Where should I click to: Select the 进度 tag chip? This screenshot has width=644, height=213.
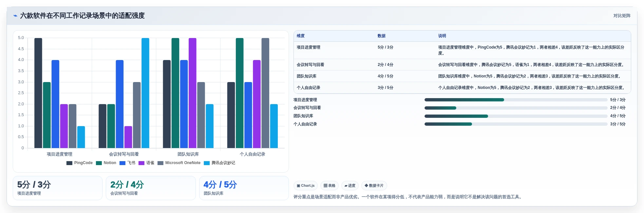point(350,186)
